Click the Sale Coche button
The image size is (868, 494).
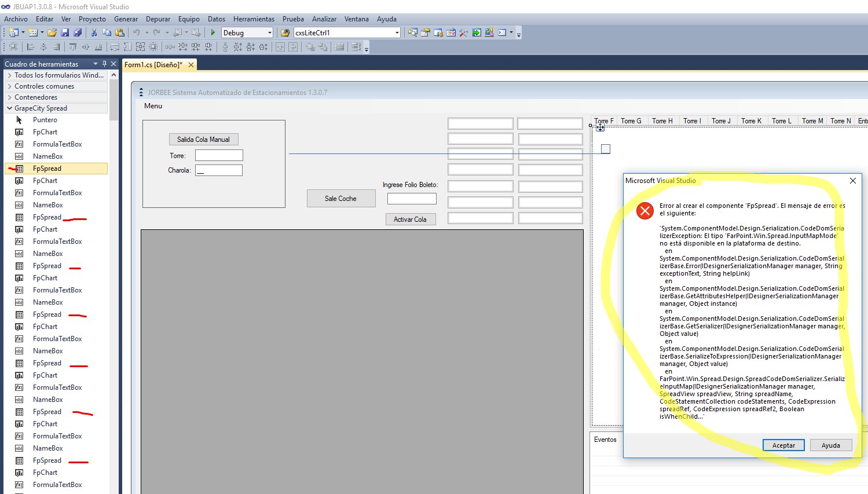click(x=341, y=199)
